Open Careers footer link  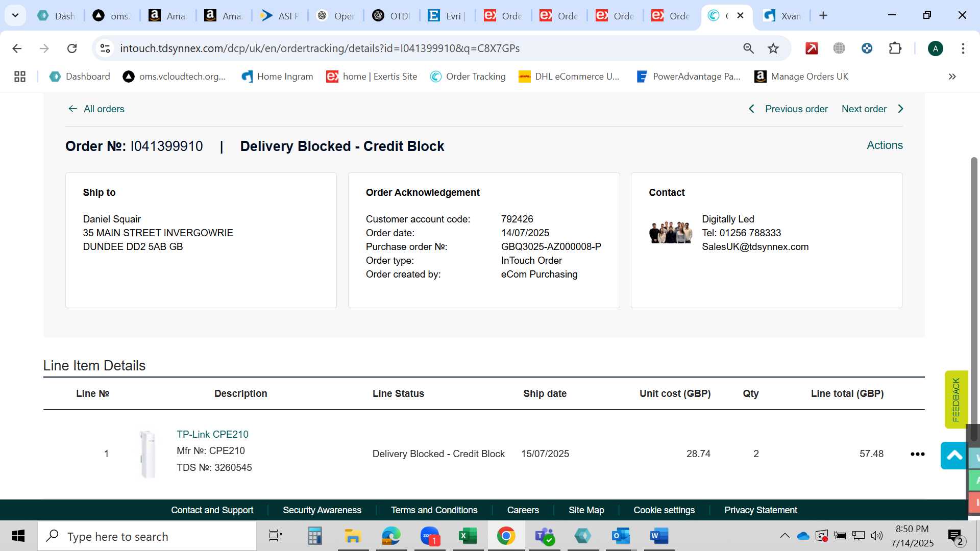pos(523,510)
